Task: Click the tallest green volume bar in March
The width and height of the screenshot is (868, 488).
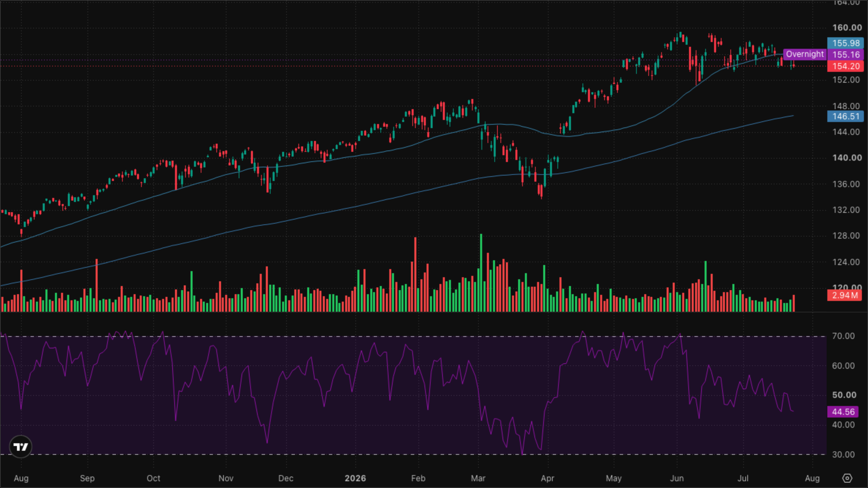Action: coord(481,273)
